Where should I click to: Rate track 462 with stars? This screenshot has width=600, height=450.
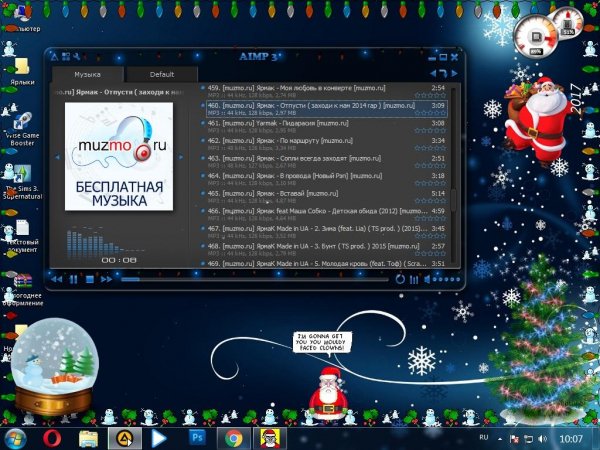pyautogui.click(x=430, y=148)
